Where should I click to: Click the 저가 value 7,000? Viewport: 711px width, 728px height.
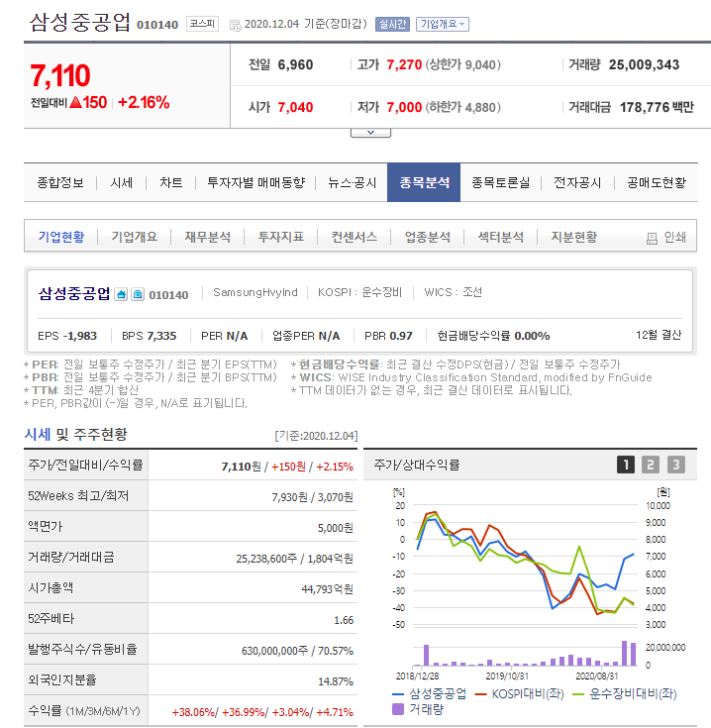(404, 107)
